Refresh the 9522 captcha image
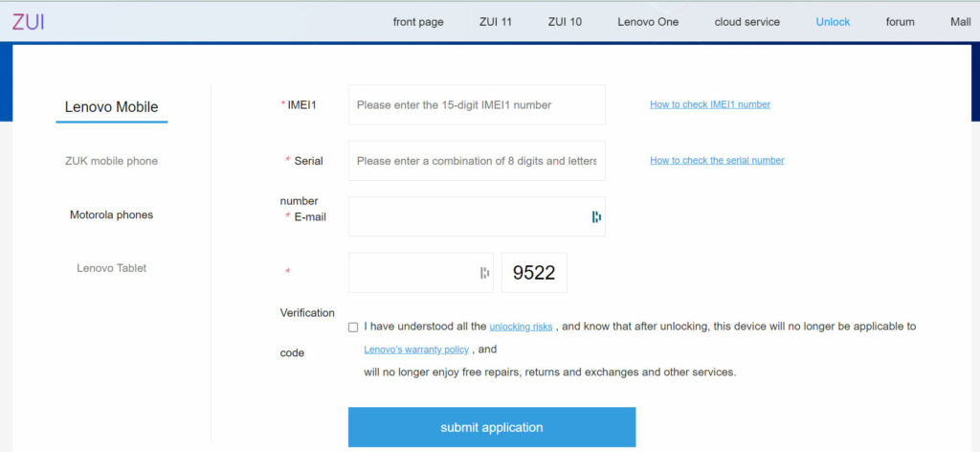Image resolution: width=980 pixels, height=452 pixels. coord(534,273)
